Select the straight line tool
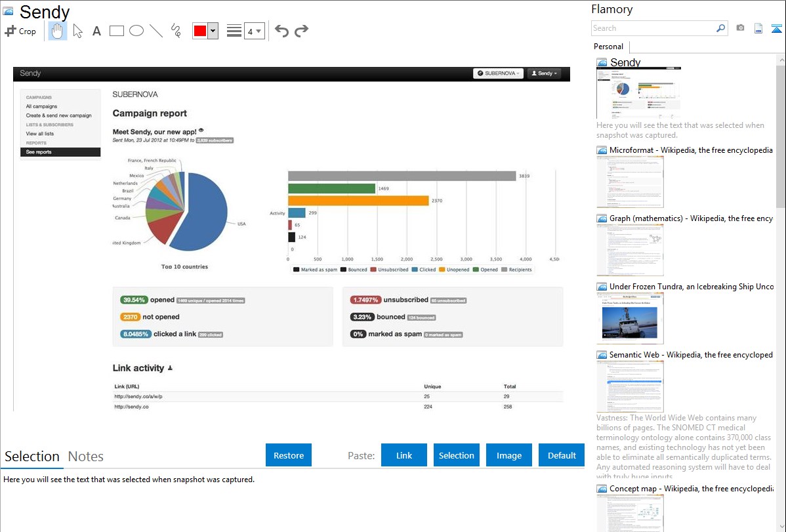786x532 pixels. [x=156, y=31]
